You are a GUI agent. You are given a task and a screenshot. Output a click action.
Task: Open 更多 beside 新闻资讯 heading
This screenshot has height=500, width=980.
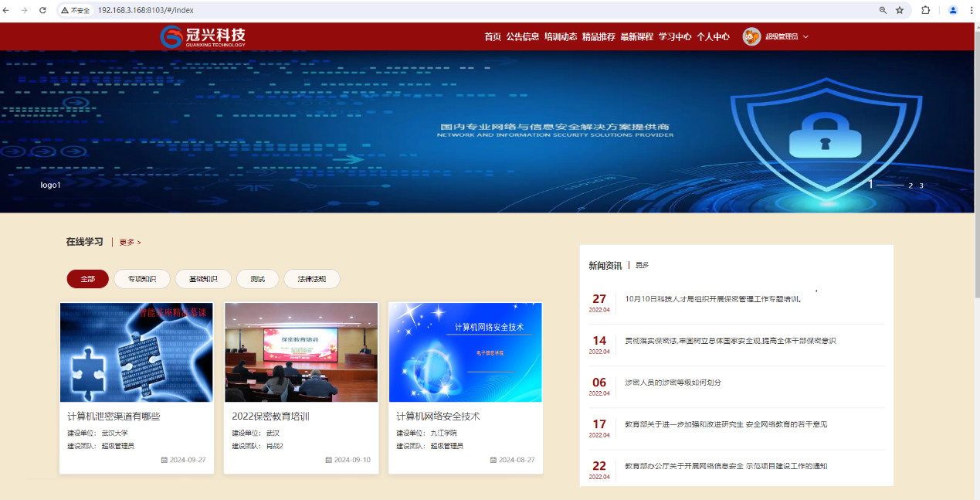click(642, 265)
